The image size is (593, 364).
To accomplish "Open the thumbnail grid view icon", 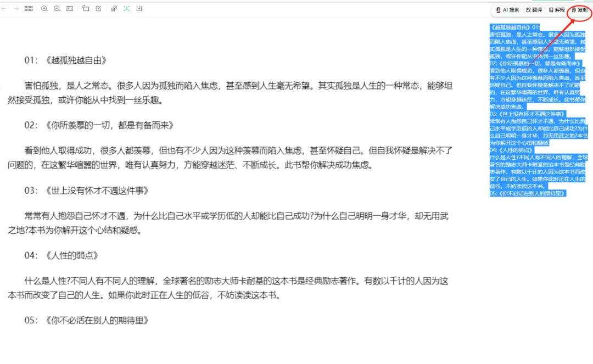I will (29, 8).
